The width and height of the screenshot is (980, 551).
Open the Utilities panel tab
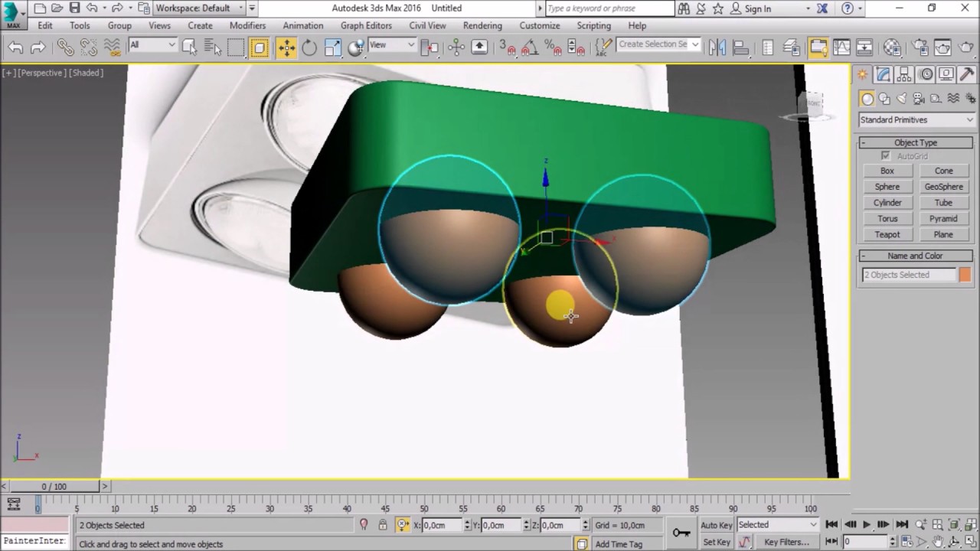coord(967,74)
